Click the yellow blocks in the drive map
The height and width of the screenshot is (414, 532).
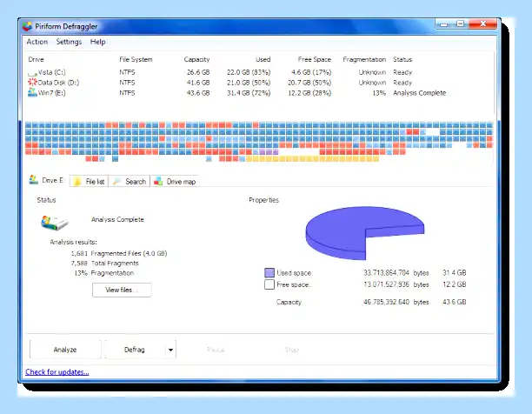(312, 158)
